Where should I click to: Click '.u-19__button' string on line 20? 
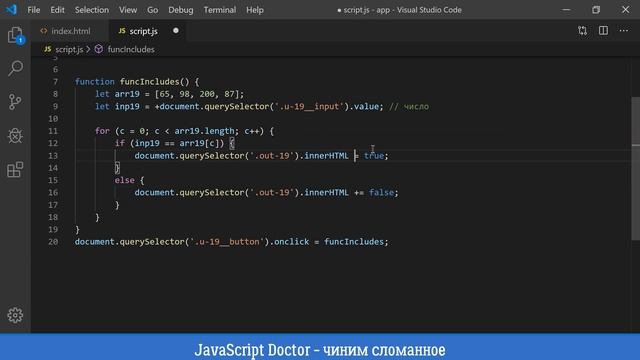[227, 242]
